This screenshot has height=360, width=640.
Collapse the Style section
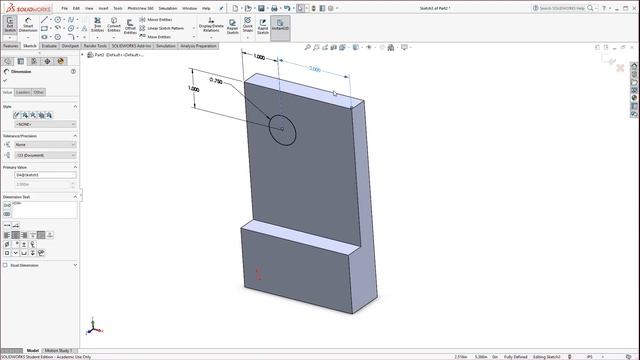75,107
